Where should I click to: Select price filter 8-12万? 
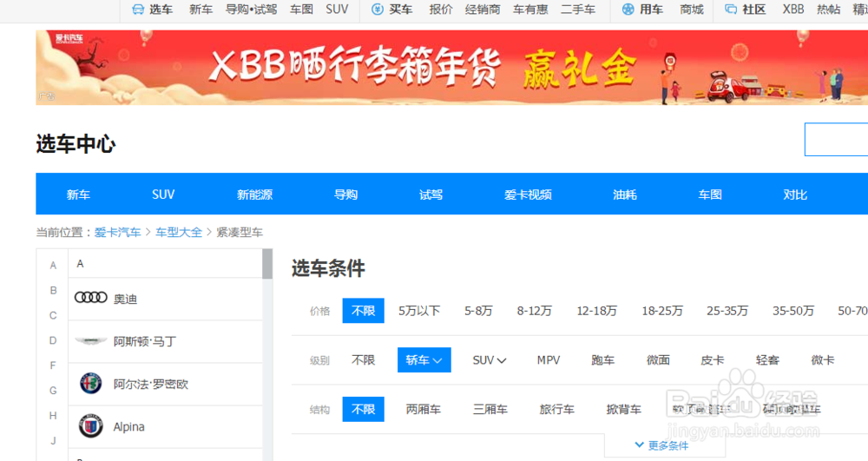coord(534,311)
